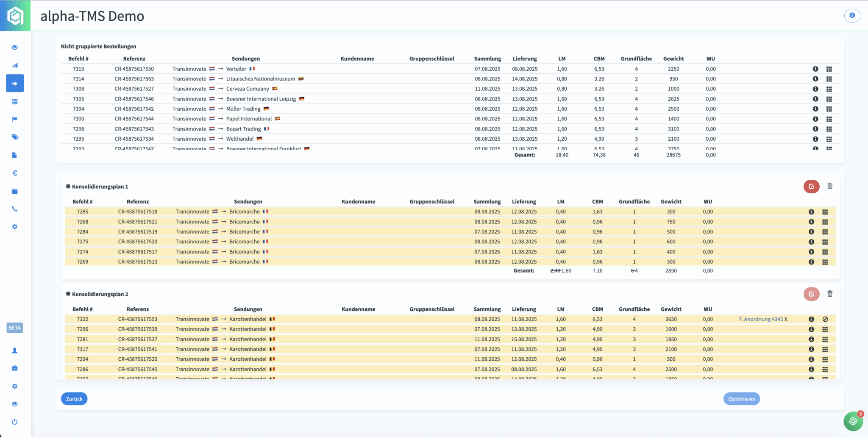The width and height of the screenshot is (868, 437).
Task: Open the tags sidebar icon
Action: (x=15, y=137)
